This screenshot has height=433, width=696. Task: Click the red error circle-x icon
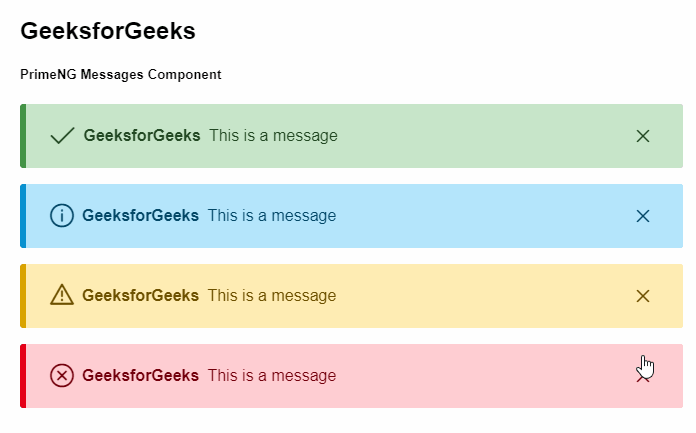62,376
